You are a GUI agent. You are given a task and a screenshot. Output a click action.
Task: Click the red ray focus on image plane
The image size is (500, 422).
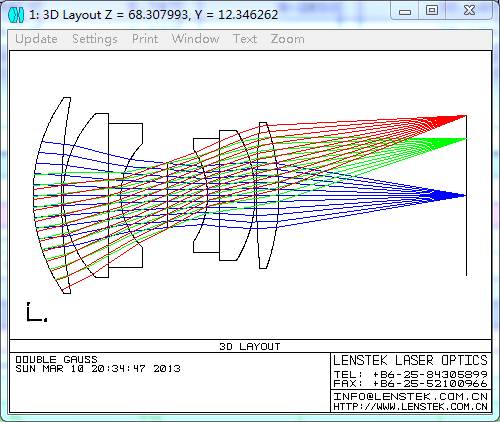click(x=465, y=116)
